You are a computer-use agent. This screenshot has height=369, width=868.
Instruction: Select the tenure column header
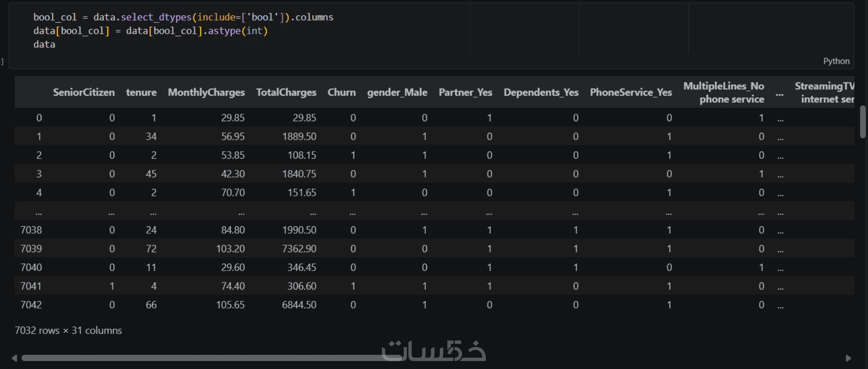pyautogui.click(x=141, y=92)
